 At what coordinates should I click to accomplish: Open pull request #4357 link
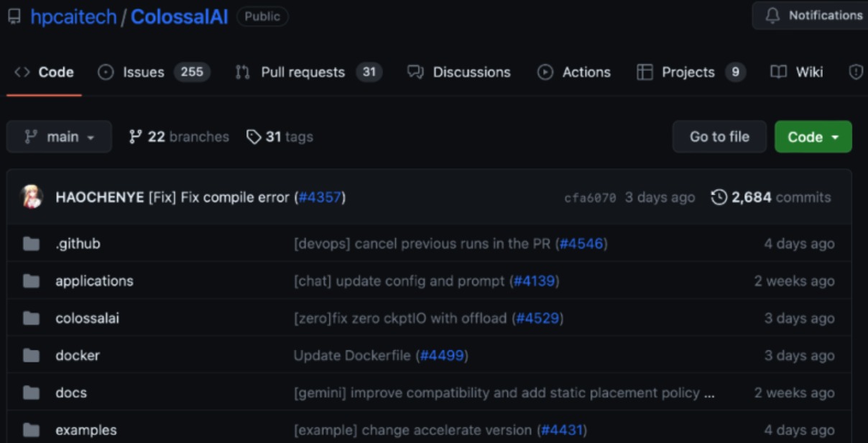pyautogui.click(x=320, y=197)
